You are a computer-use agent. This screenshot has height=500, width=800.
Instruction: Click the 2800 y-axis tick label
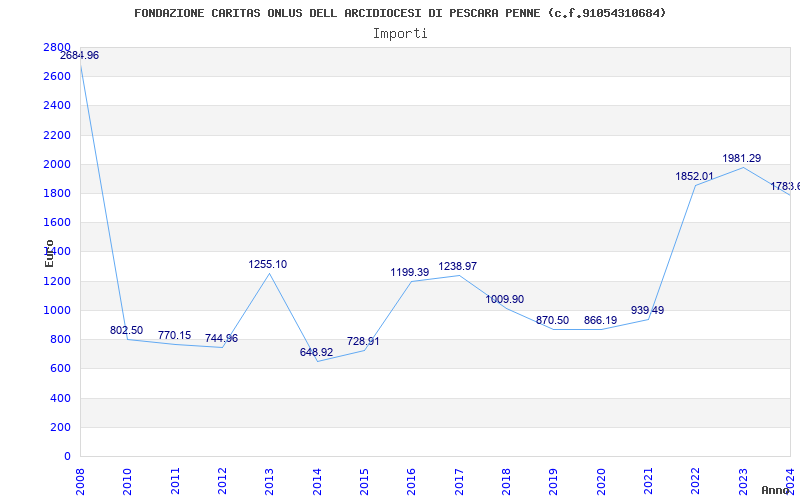(57, 47)
